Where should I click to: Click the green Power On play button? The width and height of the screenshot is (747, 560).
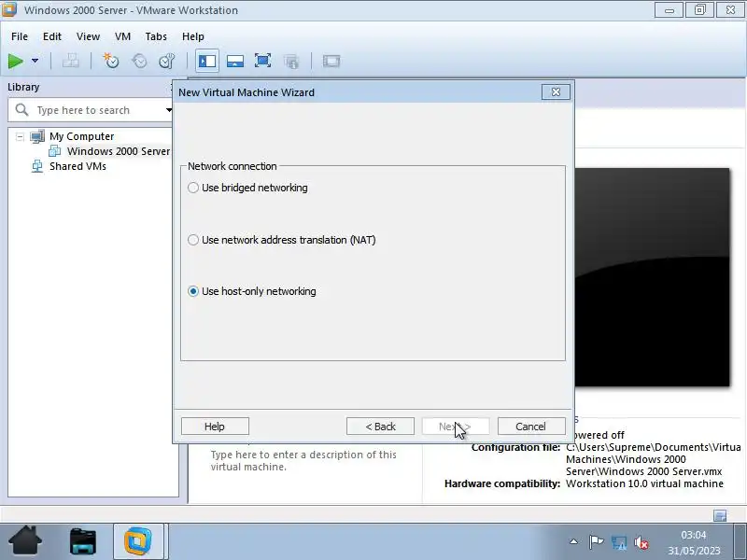click(x=15, y=61)
